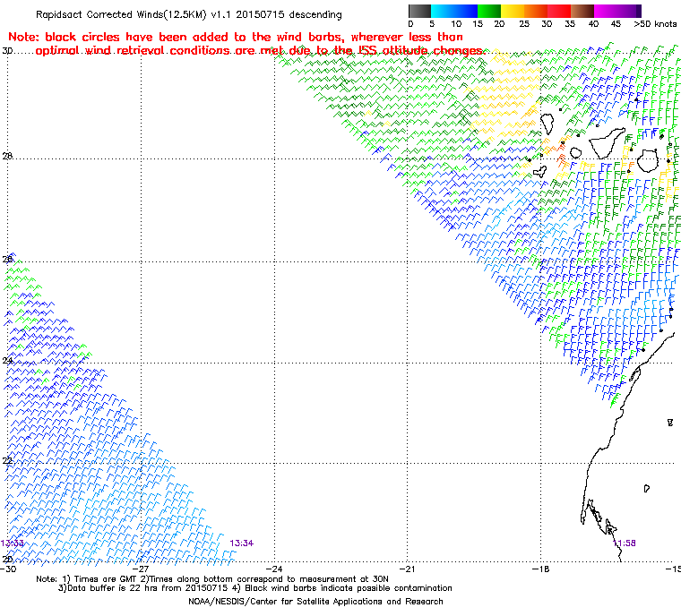This screenshot has height=616, width=681.
Task: Click the '-27' longitude axis label
Action: pos(142,569)
